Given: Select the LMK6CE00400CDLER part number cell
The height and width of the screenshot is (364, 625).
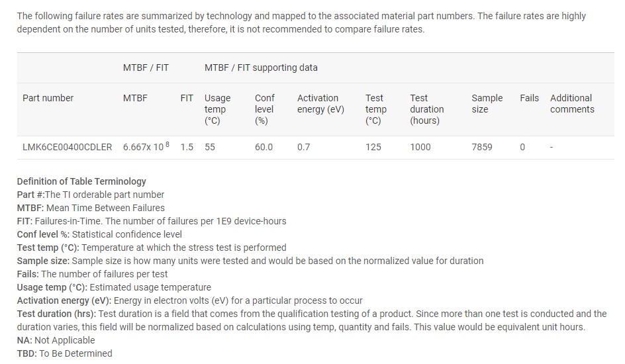Looking at the screenshot, I should 67,147.
